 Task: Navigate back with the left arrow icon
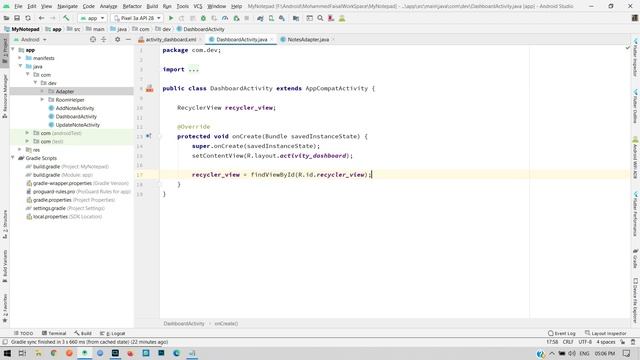click(x=41, y=18)
